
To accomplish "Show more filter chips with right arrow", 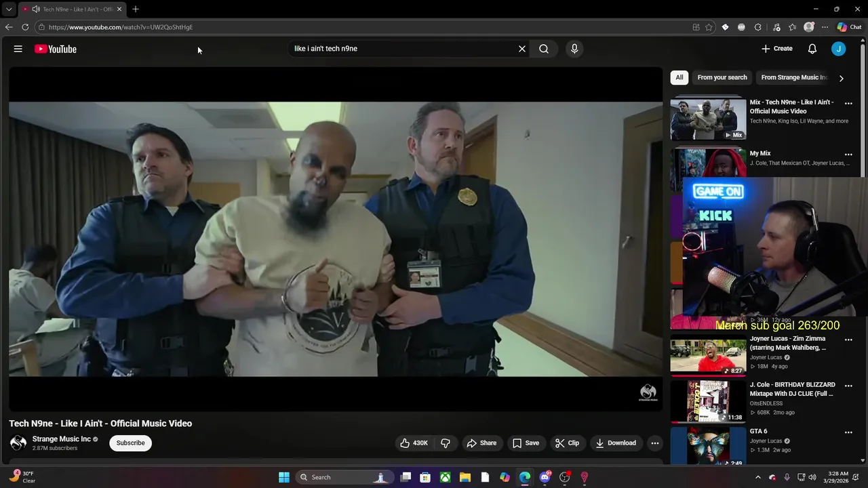I will pyautogui.click(x=842, y=78).
